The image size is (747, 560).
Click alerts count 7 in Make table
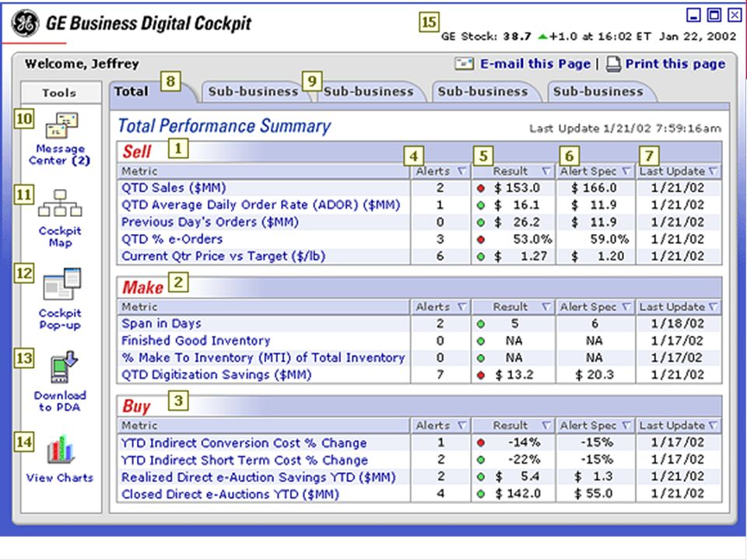[x=440, y=375]
